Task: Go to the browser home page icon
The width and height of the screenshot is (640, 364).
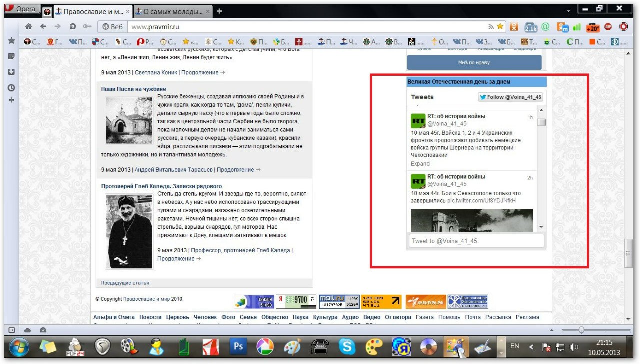Action: pyautogui.click(x=28, y=27)
